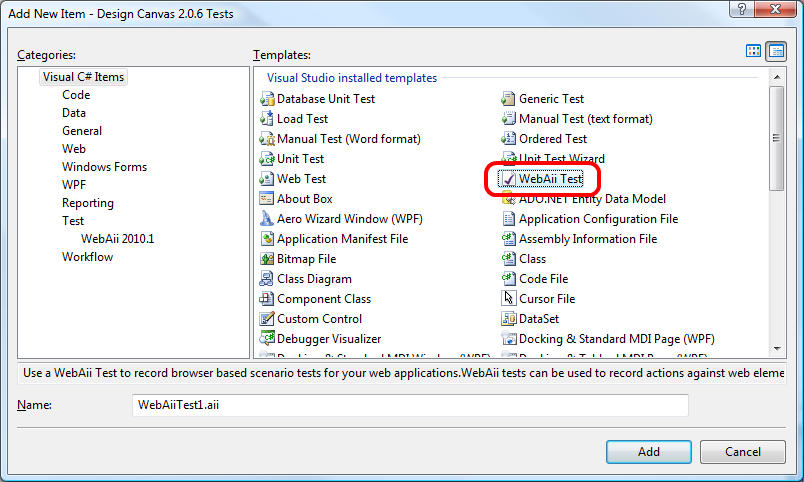The width and height of the screenshot is (804, 482).
Task: Click the Cursor File icon
Action: 509,299
